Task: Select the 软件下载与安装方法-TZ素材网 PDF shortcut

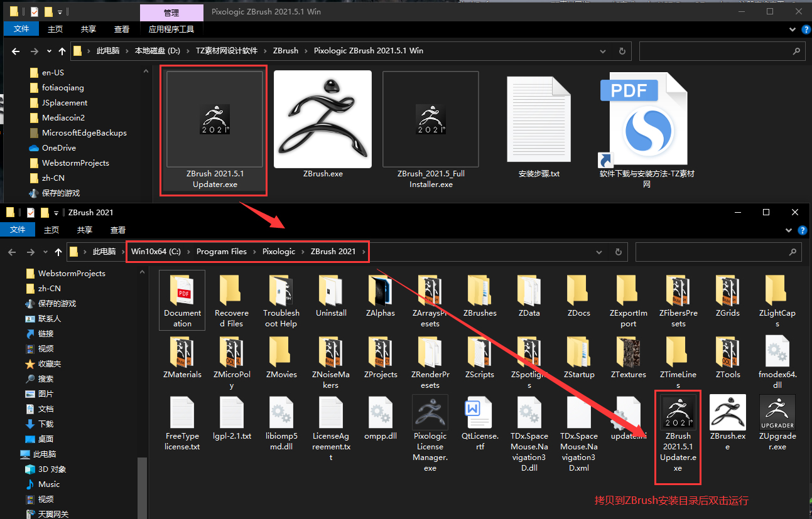Action: tap(647, 130)
